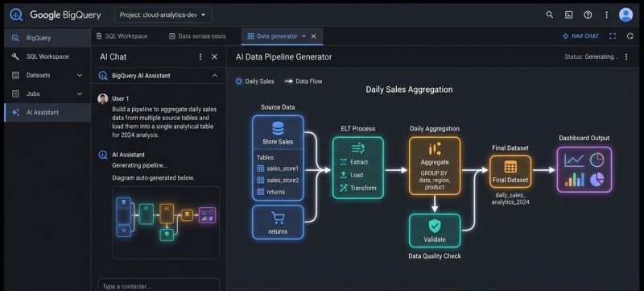The image size is (644, 291).
Task: Select the returns table row under Tables
Action: (271, 192)
